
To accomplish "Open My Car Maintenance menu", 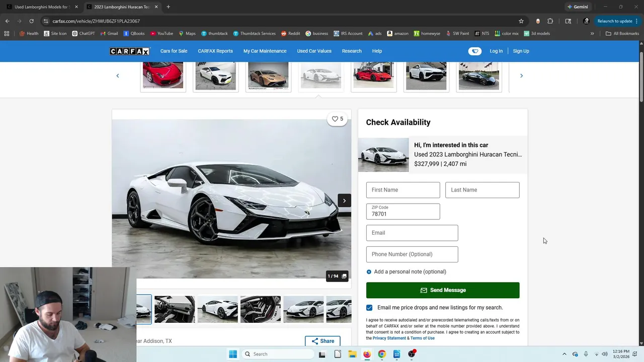I will pos(265,51).
